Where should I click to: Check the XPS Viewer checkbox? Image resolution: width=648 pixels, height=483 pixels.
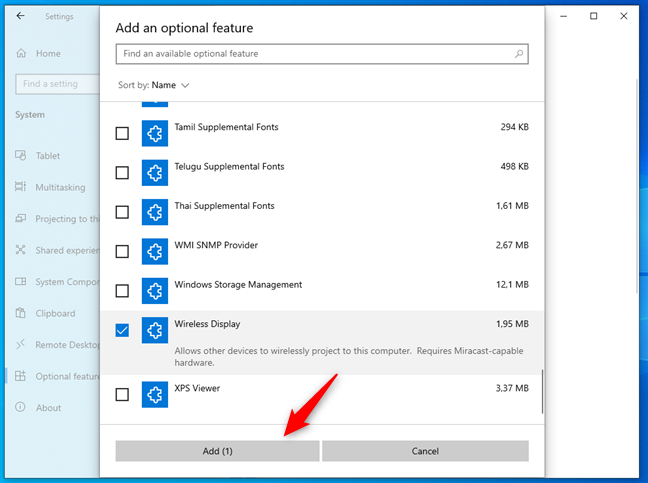click(x=122, y=395)
